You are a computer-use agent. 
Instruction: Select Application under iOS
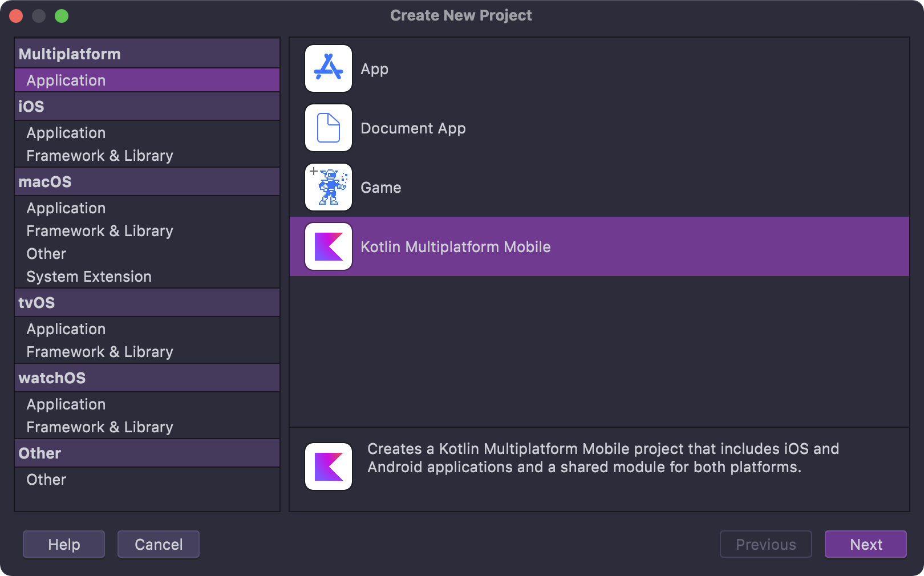147,133
